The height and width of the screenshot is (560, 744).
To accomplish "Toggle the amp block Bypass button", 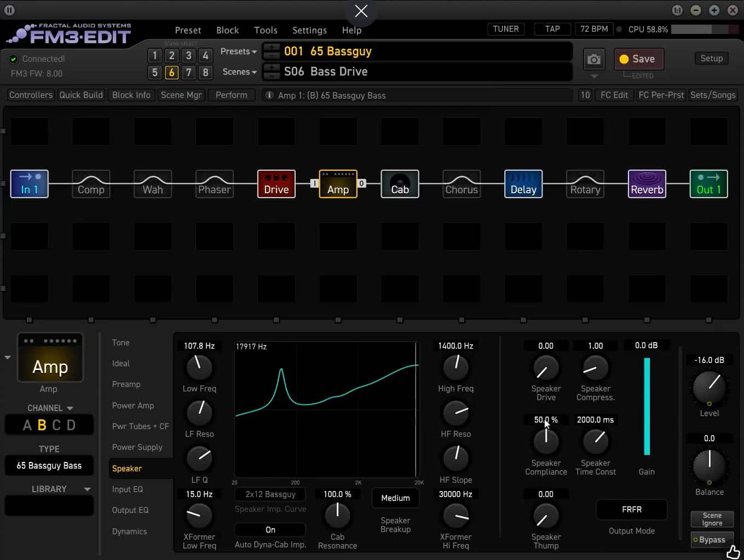I will pyautogui.click(x=712, y=539).
